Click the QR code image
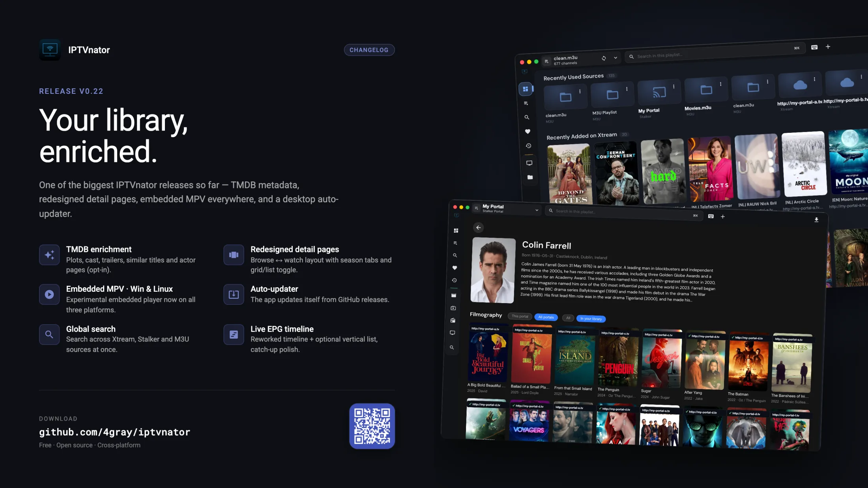 click(x=372, y=426)
